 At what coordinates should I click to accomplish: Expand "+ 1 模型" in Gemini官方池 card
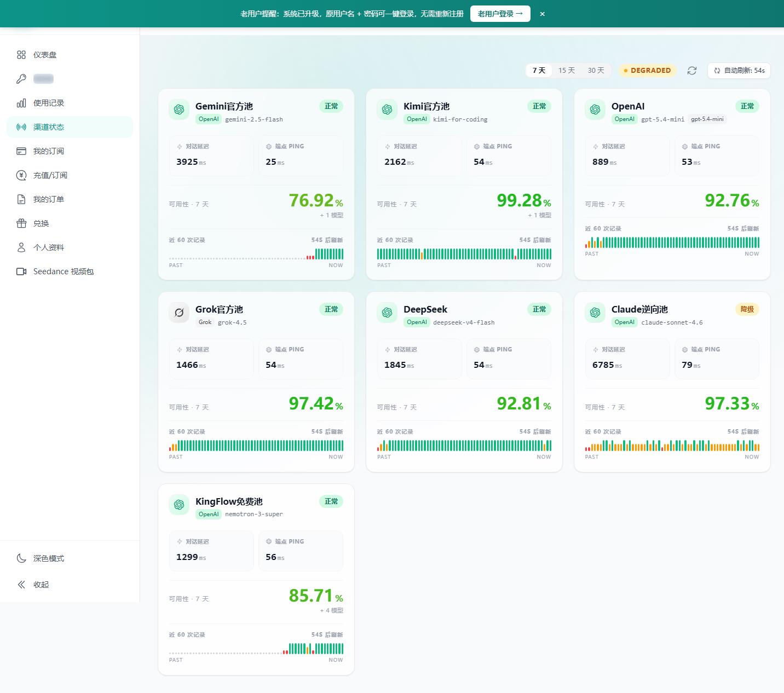pyautogui.click(x=332, y=215)
